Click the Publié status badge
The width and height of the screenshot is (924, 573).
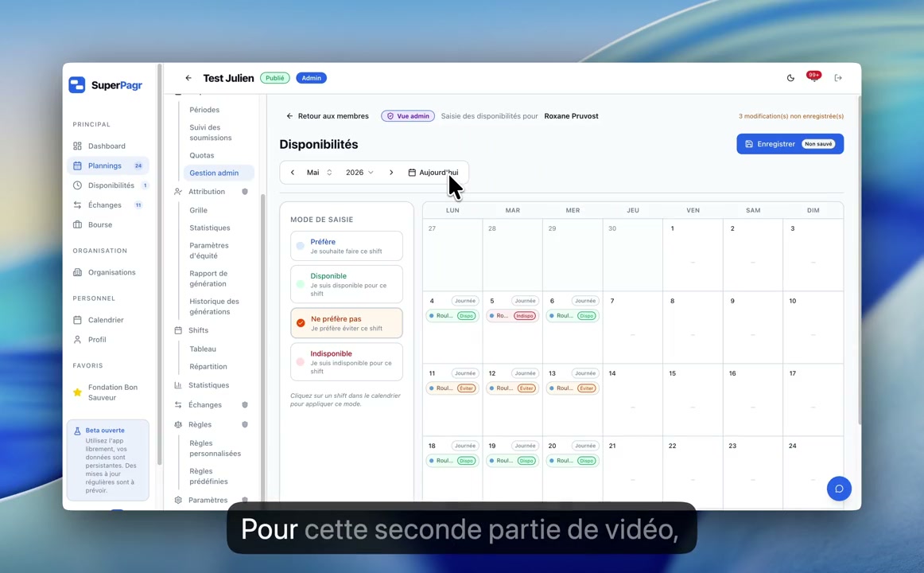pos(274,78)
